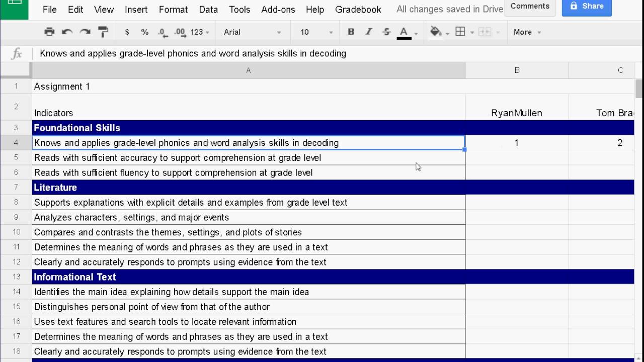644x362 pixels.
Task: Select 'Uses text features and search tools' cell
Action: point(249,322)
